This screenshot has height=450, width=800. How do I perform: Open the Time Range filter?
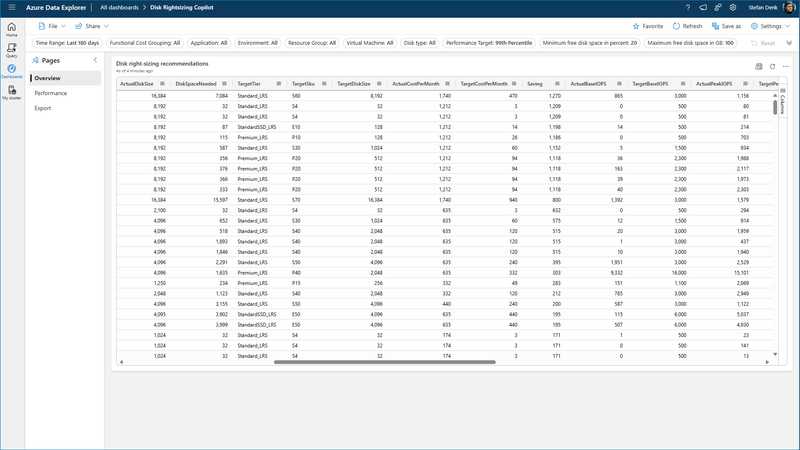[x=67, y=43]
